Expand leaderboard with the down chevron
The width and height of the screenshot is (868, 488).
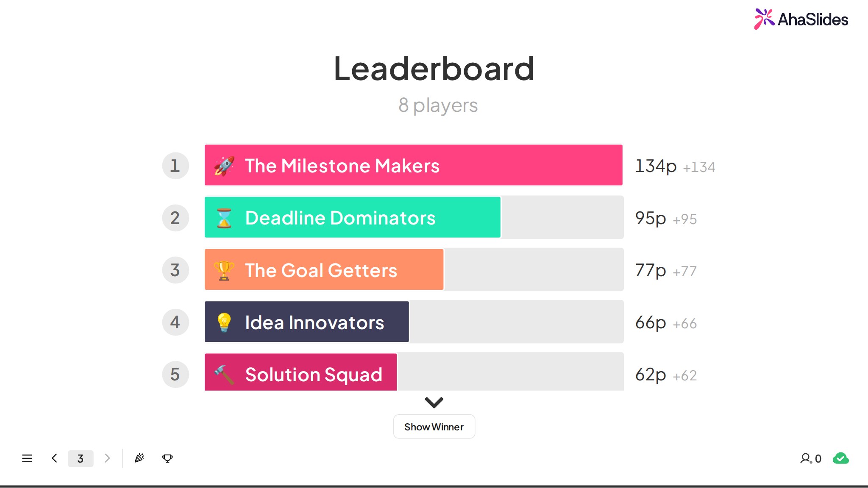434,402
